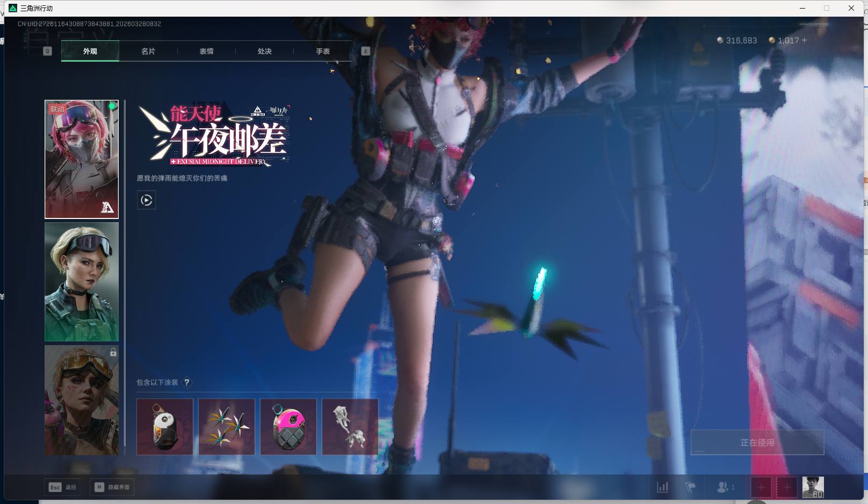Click the lock icon on the third skin
This screenshot has height=504, width=868.
coord(113,353)
